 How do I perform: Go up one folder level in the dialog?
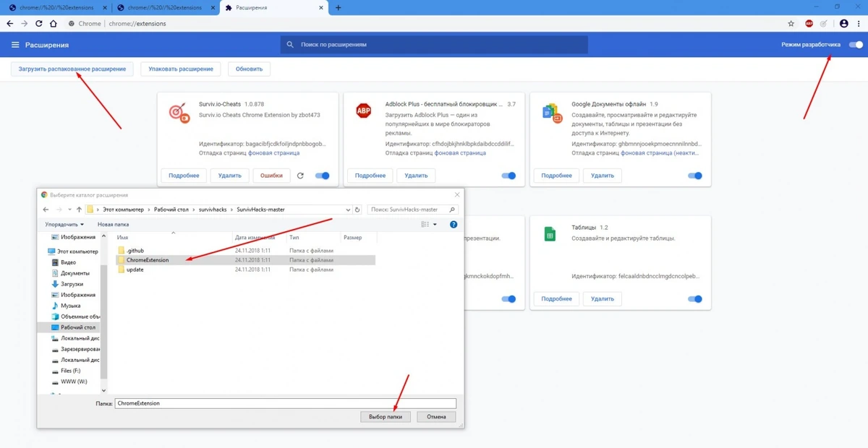click(x=79, y=210)
